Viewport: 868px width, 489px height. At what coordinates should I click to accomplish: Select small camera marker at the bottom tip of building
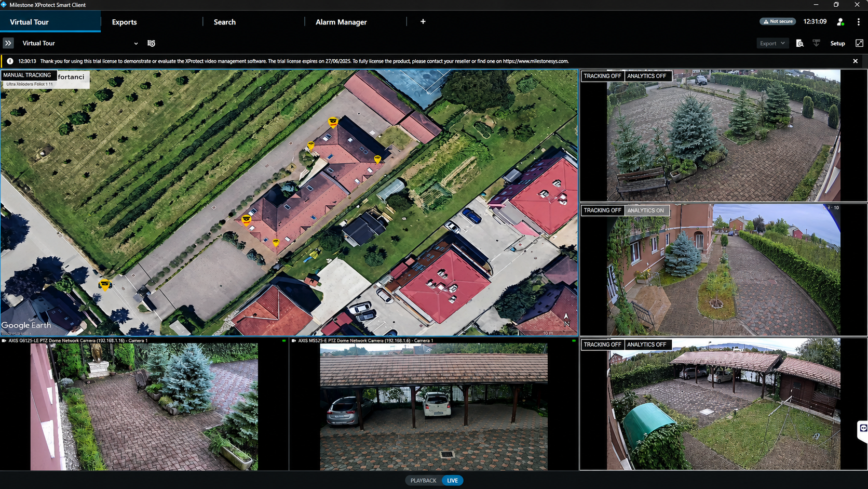point(276,243)
